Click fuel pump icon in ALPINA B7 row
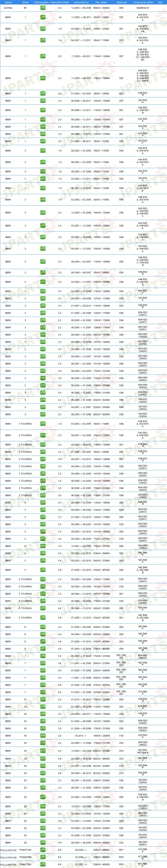The width and height of the screenshot is (167, 868). [x=42, y=8]
